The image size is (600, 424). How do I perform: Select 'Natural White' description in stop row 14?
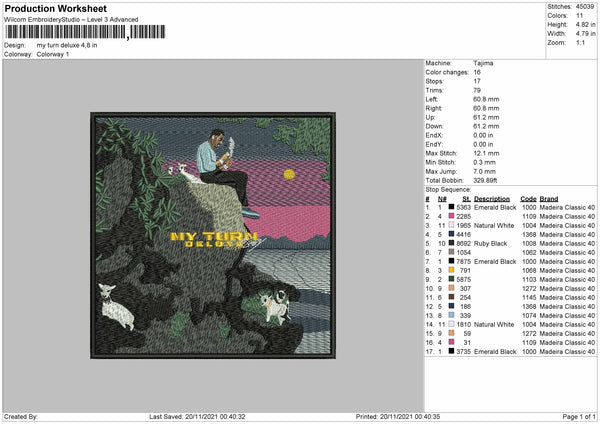pyautogui.click(x=494, y=324)
